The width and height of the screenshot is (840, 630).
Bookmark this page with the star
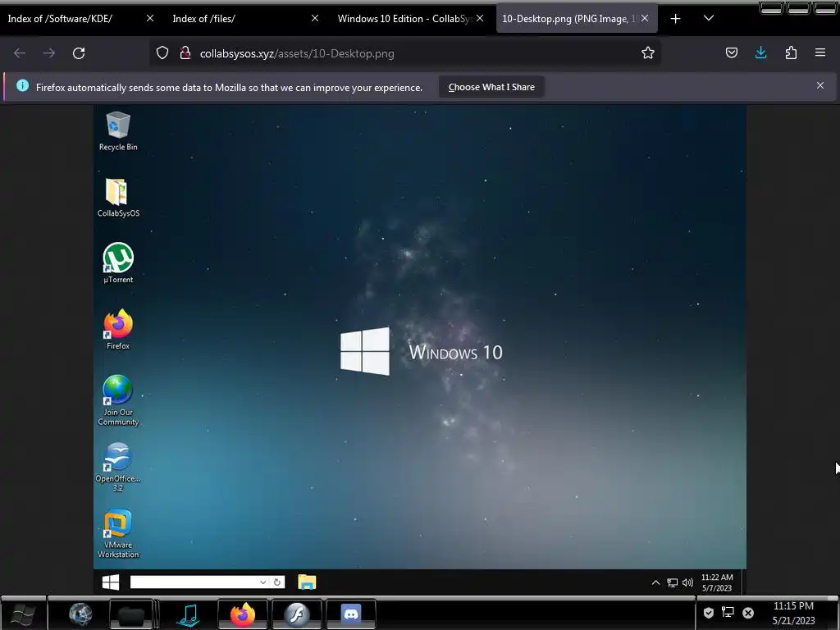coord(648,52)
